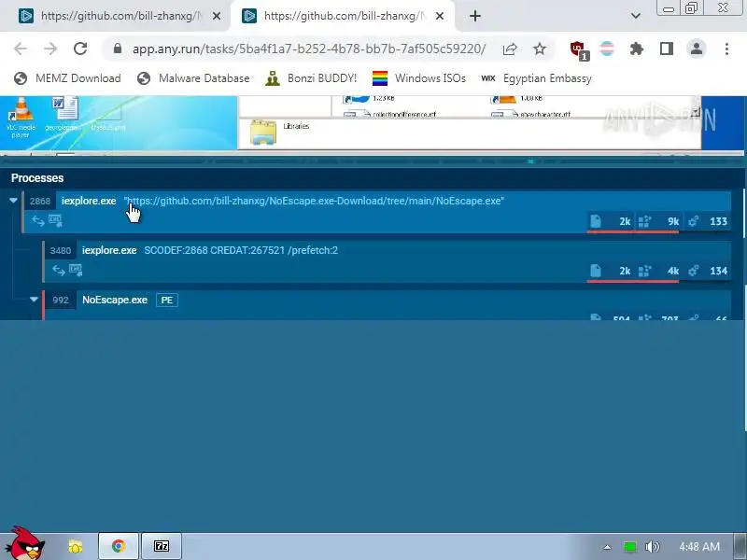Click the Angry Birds start button
Screen dimensions: 747x560
click(27, 543)
